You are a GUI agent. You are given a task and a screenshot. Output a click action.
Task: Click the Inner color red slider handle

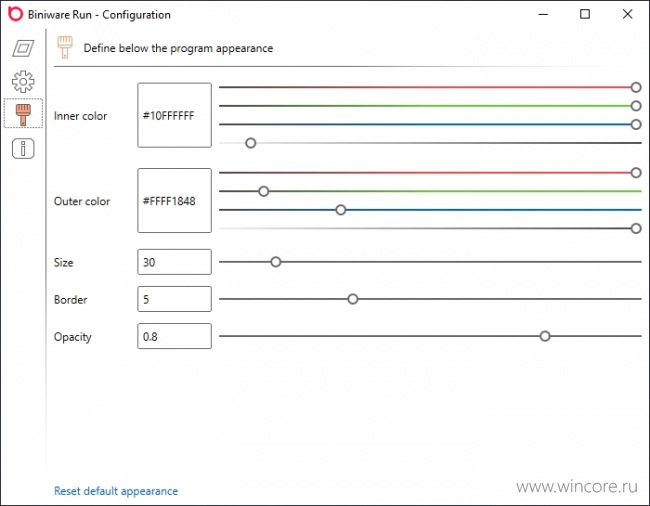pyautogui.click(x=636, y=87)
